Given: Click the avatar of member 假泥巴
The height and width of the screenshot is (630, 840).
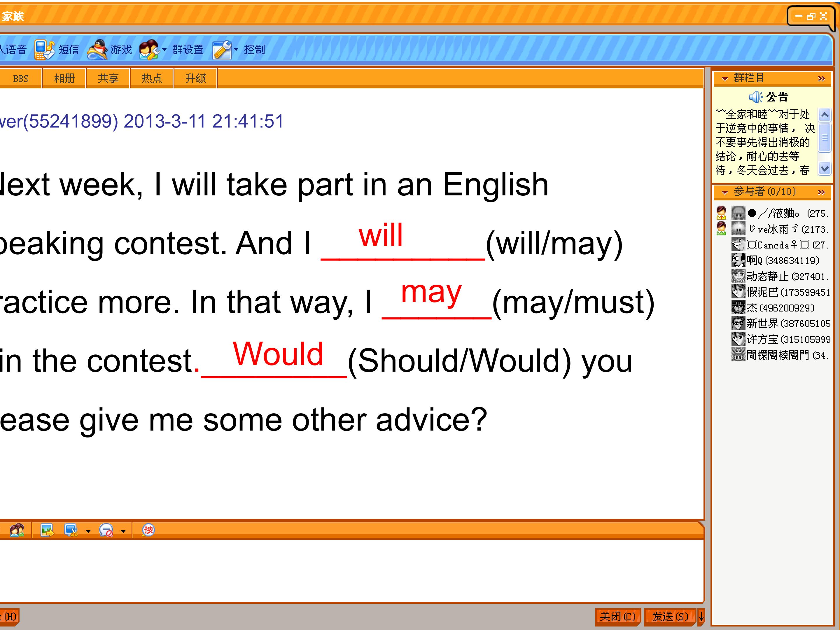Looking at the screenshot, I should click(x=738, y=292).
